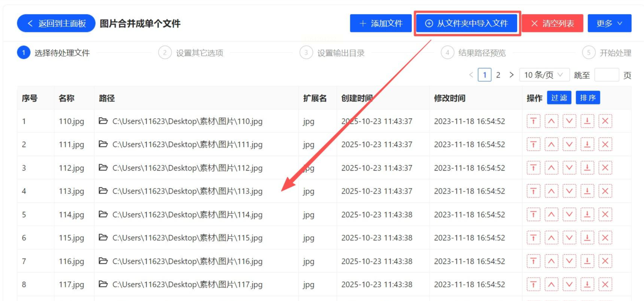Open folder icon for 110.jpg path
This screenshot has height=301, width=644.
103,121
